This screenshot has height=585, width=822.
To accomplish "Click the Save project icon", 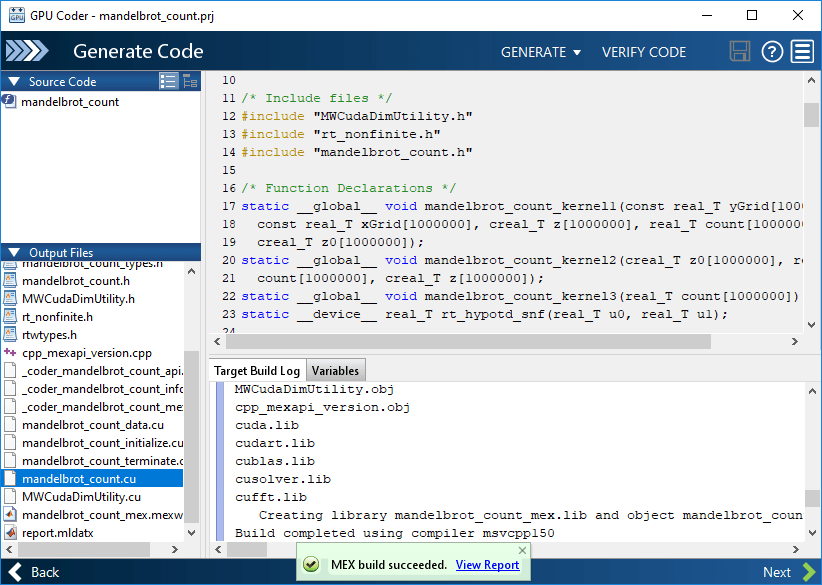I will tap(740, 51).
